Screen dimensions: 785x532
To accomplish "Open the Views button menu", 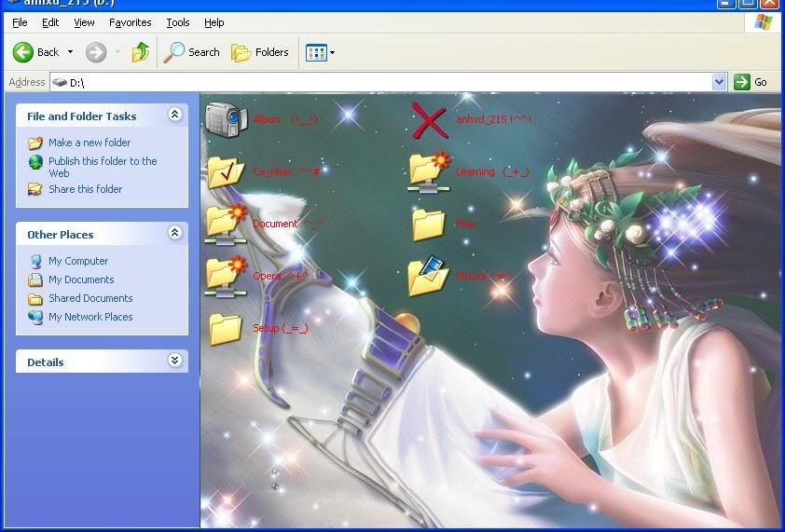I will click(320, 52).
